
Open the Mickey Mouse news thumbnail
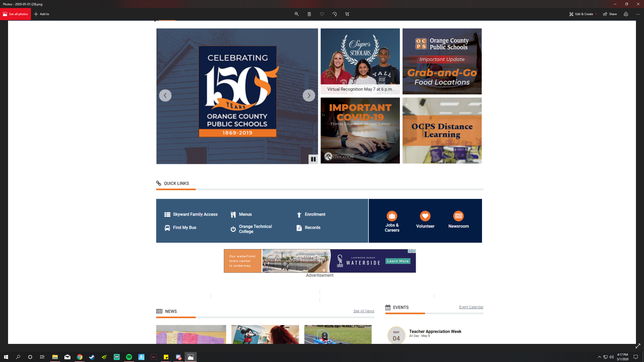(265, 334)
